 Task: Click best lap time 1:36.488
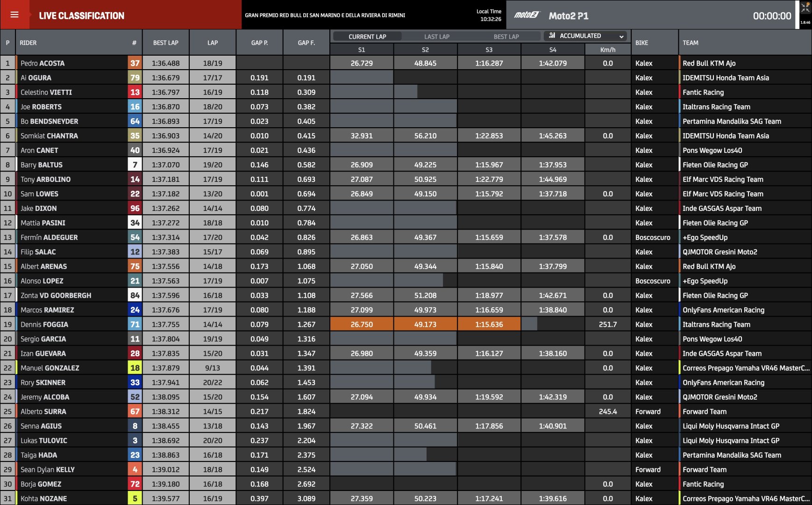166,63
